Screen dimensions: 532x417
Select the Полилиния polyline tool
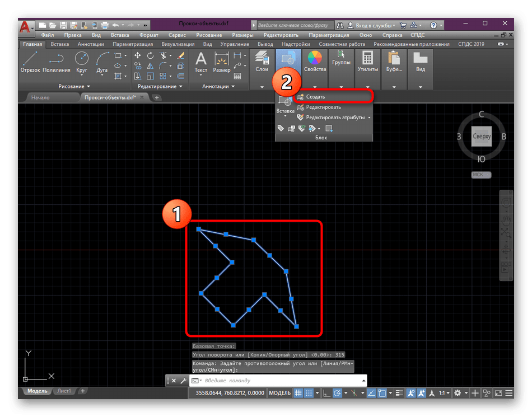click(x=57, y=62)
